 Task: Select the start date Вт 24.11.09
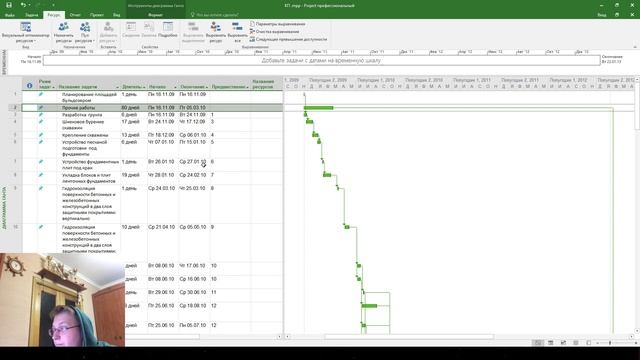click(161, 122)
